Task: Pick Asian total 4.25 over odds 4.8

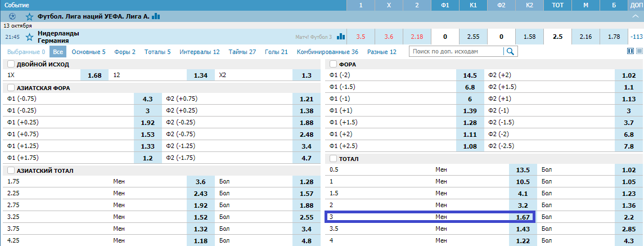Action: 306,240
